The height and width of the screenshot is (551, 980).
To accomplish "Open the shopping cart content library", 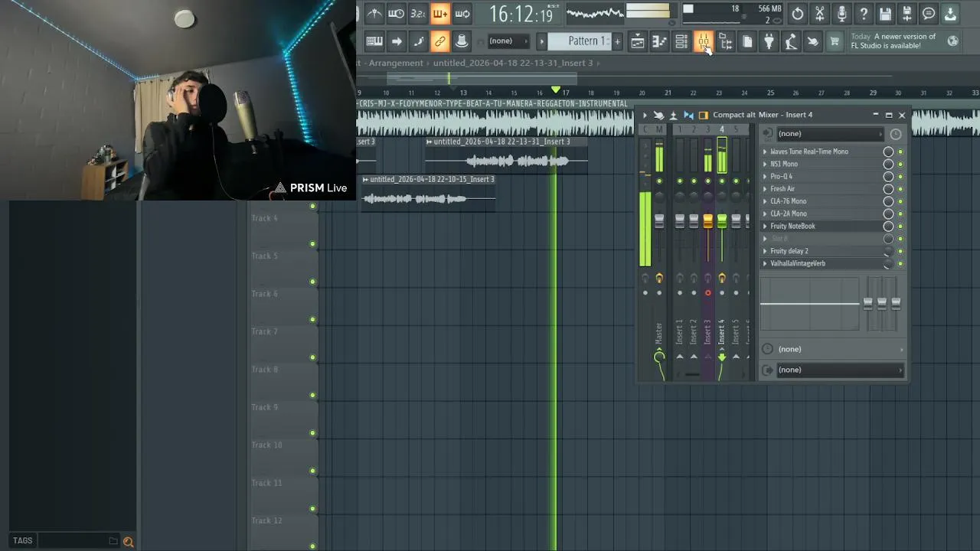I will 835,42.
